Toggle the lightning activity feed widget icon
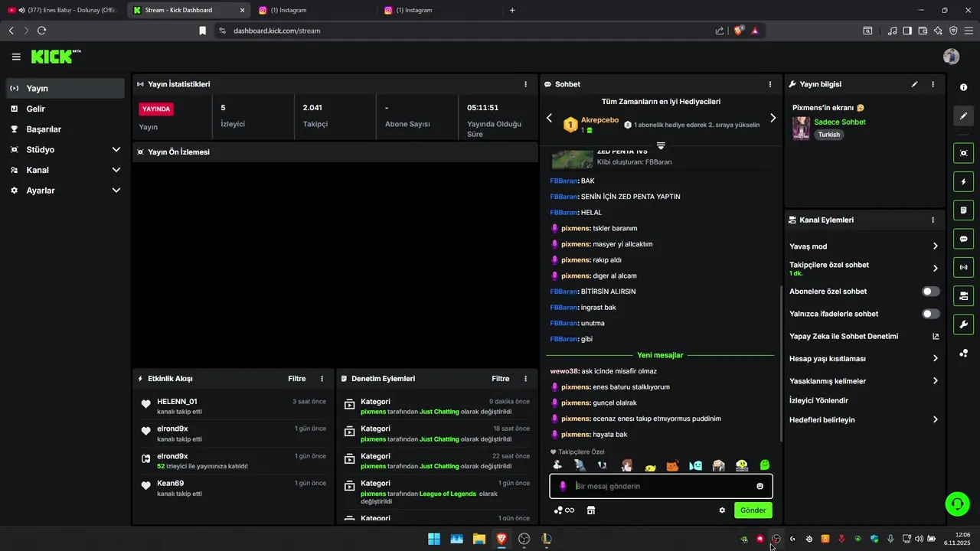This screenshot has width=980, height=551. 963,182
